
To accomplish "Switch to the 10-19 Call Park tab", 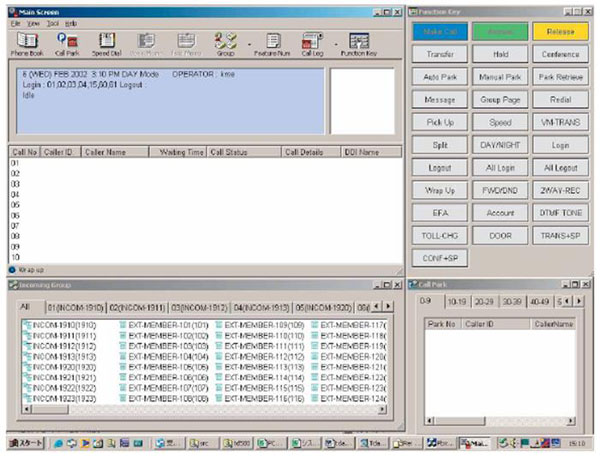I will [x=457, y=302].
